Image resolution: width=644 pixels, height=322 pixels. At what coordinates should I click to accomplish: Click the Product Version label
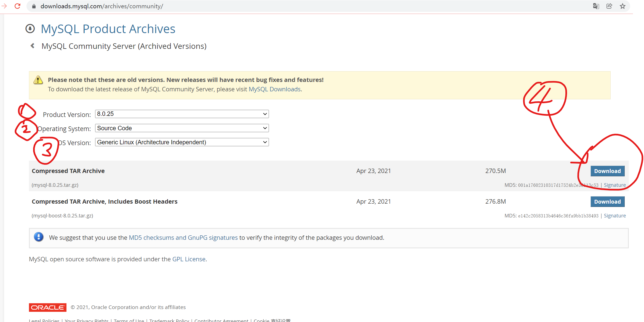[x=67, y=115]
